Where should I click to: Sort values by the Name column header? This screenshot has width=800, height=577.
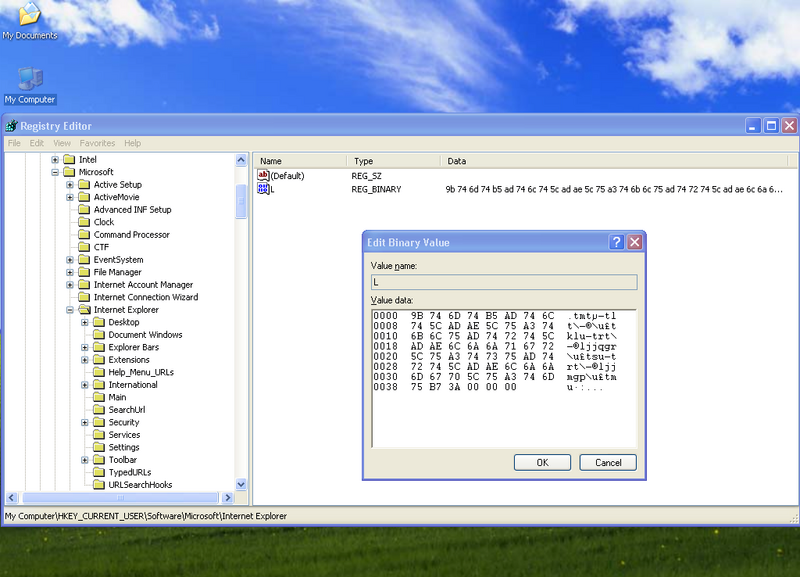300,161
